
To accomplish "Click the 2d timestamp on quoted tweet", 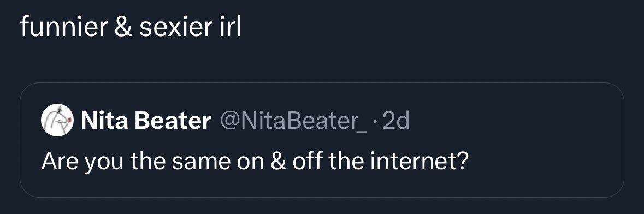I will point(395,121).
